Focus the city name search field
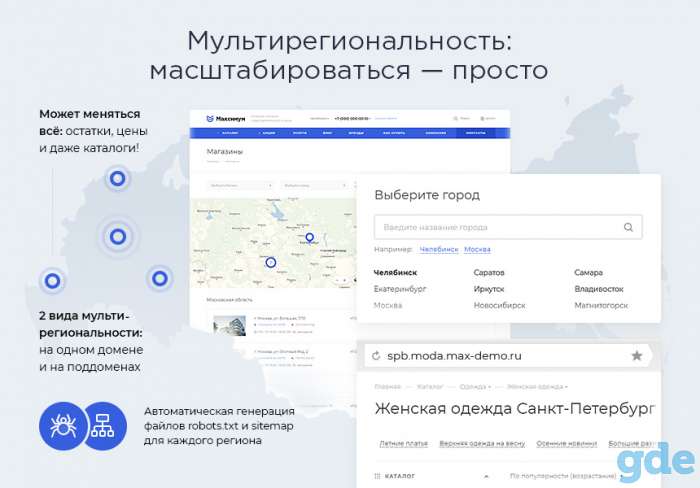The width and height of the screenshot is (700, 488). click(x=508, y=227)
